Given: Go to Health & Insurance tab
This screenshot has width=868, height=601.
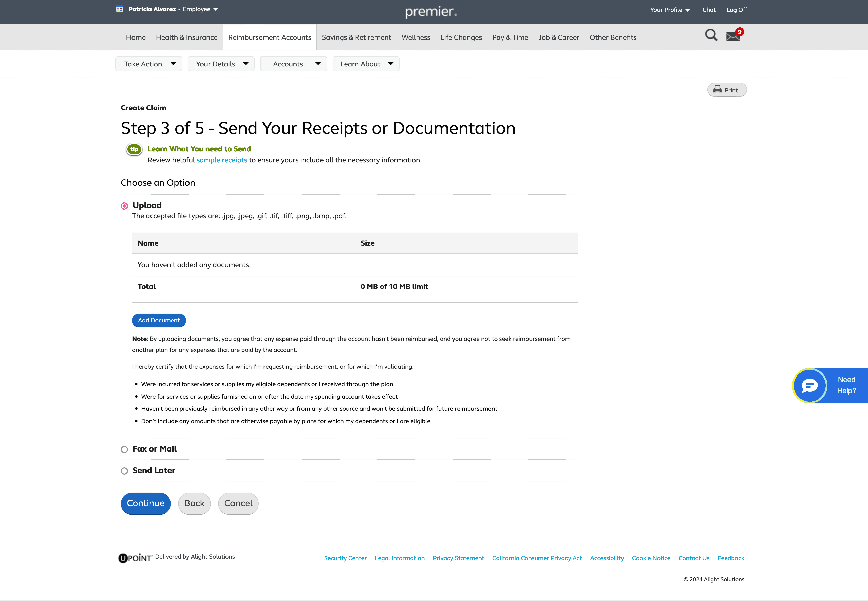Looking at the screenshot, I should click(186, 37).
